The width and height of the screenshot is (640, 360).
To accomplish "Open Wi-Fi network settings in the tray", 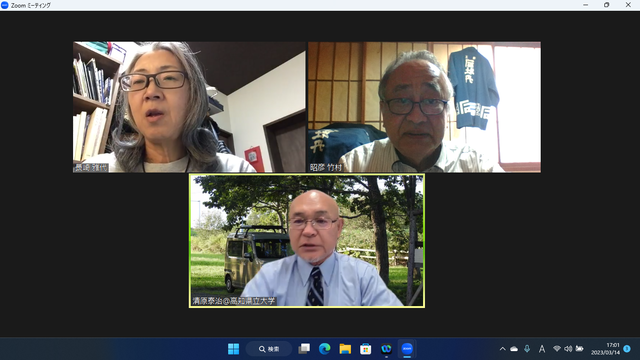I will pos(557,349).
